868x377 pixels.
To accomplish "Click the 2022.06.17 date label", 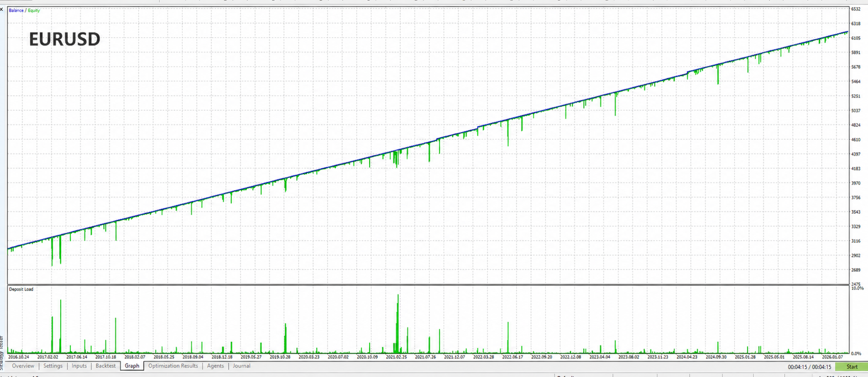I will click(512, 357).
